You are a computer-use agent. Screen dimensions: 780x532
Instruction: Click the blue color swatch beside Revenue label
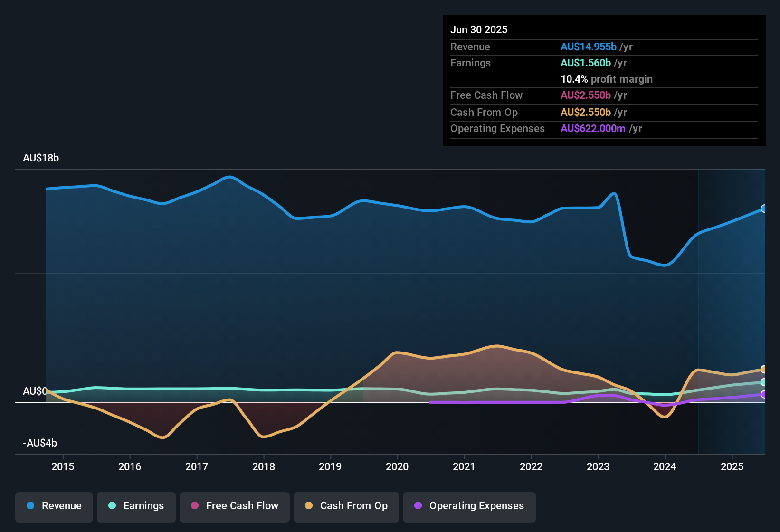click(30, 506)
